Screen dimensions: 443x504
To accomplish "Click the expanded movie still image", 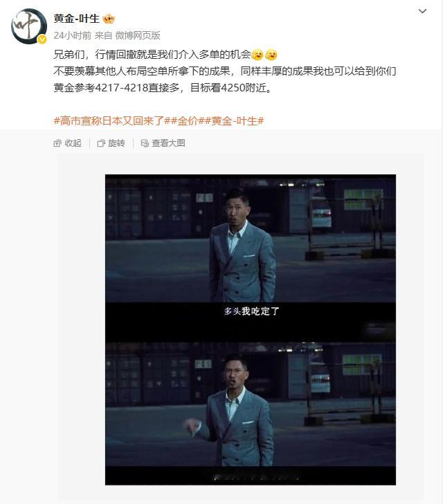I will [251, 330].
